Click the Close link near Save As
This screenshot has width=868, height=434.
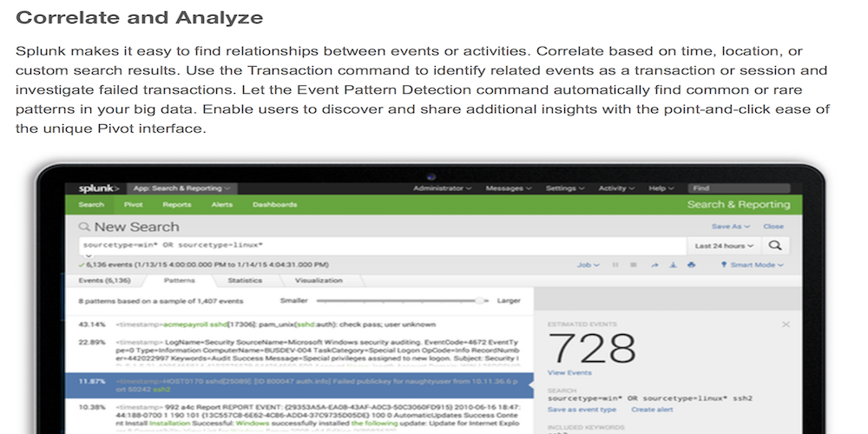[773, 227]
